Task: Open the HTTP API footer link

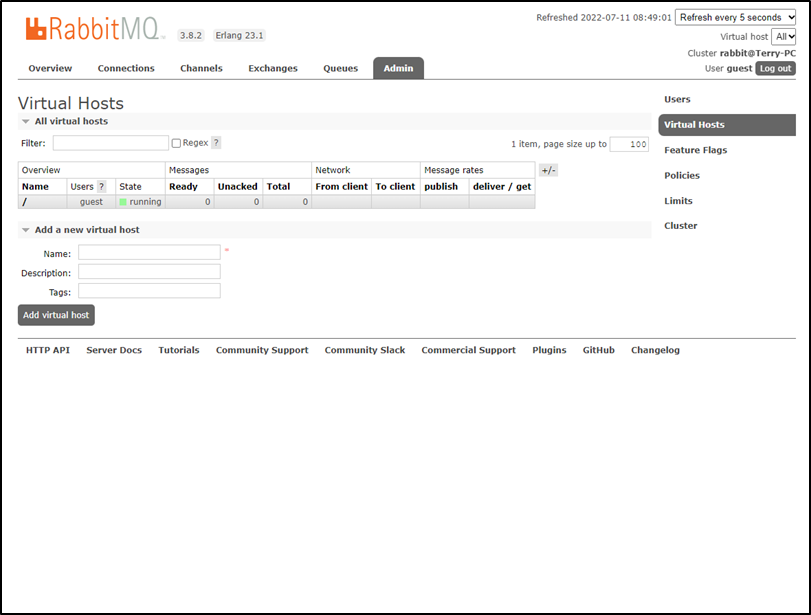Action: click(x=48, y=350)
